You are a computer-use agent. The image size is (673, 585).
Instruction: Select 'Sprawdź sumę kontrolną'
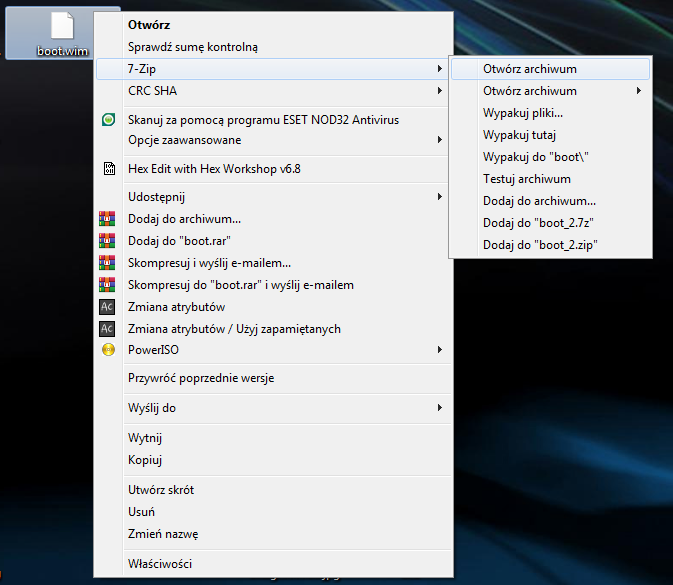[274, 47]
